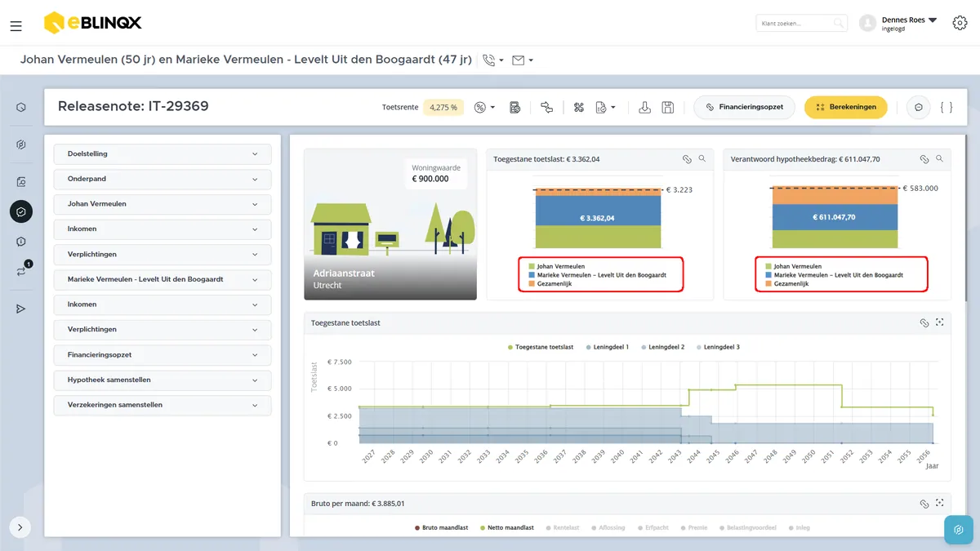The width and height of the screenshot is (980, 551).
Task: Open the curly braces code icon
Action: tap(947, 107)
